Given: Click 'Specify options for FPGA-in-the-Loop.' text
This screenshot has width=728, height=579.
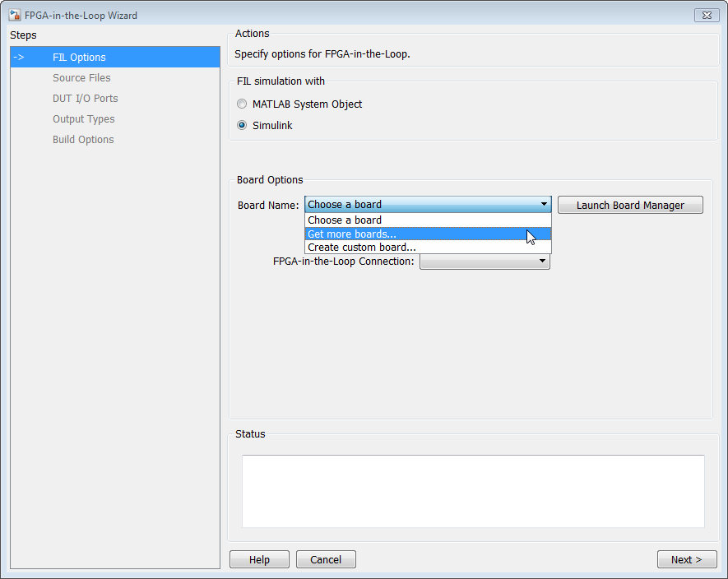Looking at the screenshot, I should point(322,53).
